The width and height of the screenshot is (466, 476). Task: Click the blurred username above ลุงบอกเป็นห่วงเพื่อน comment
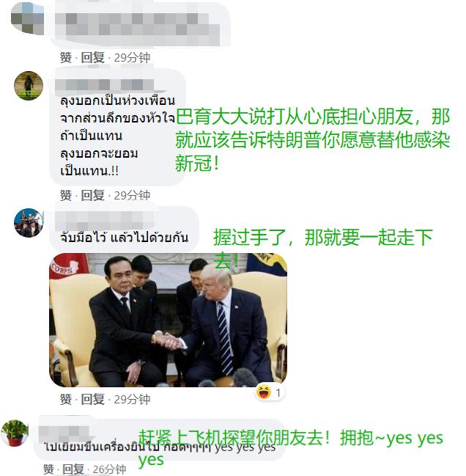click(x=105, y=84)
